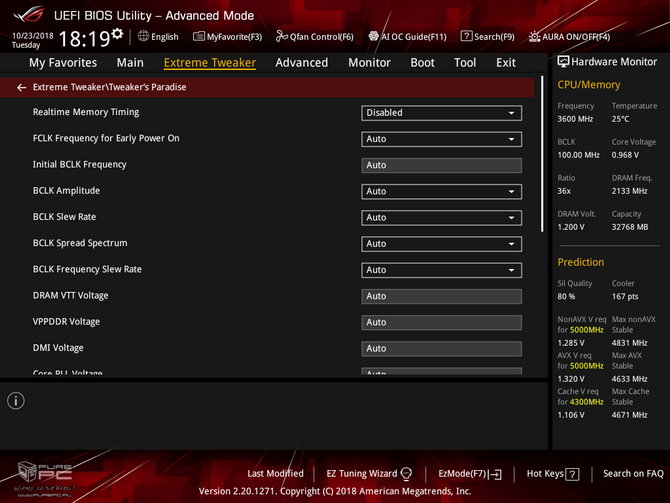The height and width of the screenshot is (503, 670).
Task: Open the clock settings gear icon
Action: 117,34
